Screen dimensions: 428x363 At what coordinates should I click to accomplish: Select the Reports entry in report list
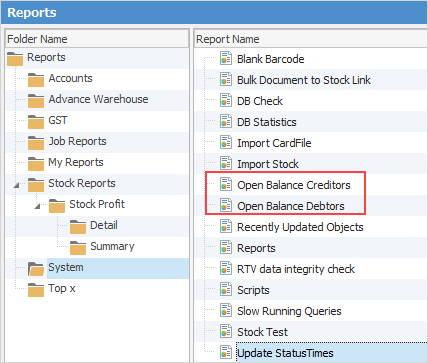[256, 248]
